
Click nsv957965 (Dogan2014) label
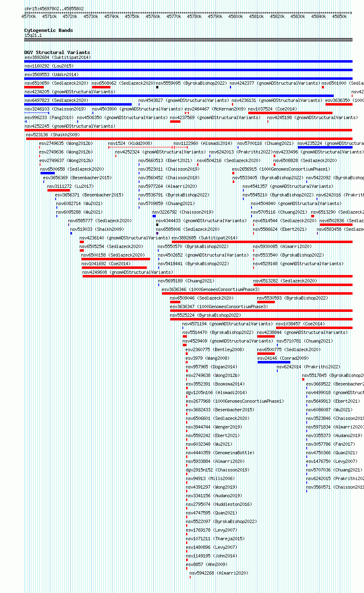click(x=211, y=367)
